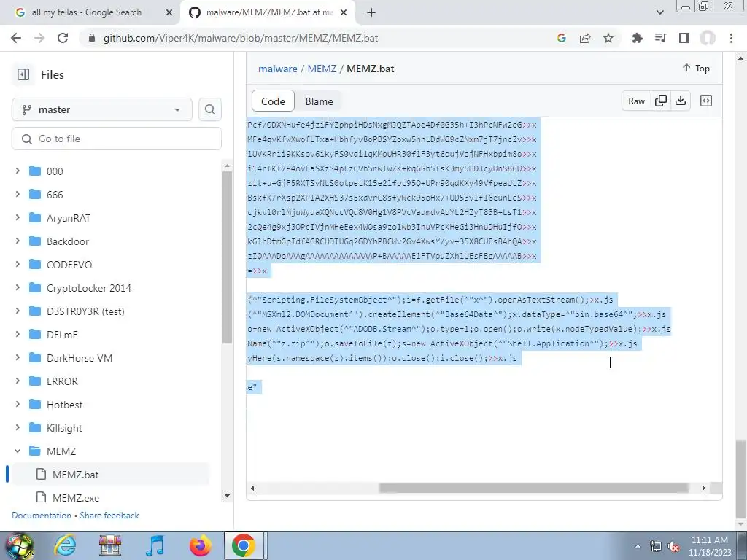Expand the 666 folder
Image resolution: width=747 pixels, height=560 pixels.
click(18, 194)
